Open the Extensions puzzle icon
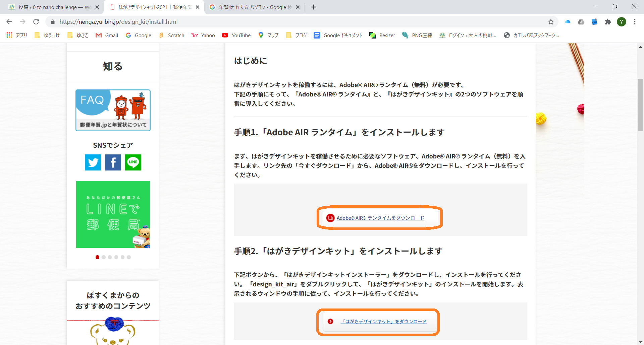This screenshot has width=644, height=345. [x=608, y=22]
